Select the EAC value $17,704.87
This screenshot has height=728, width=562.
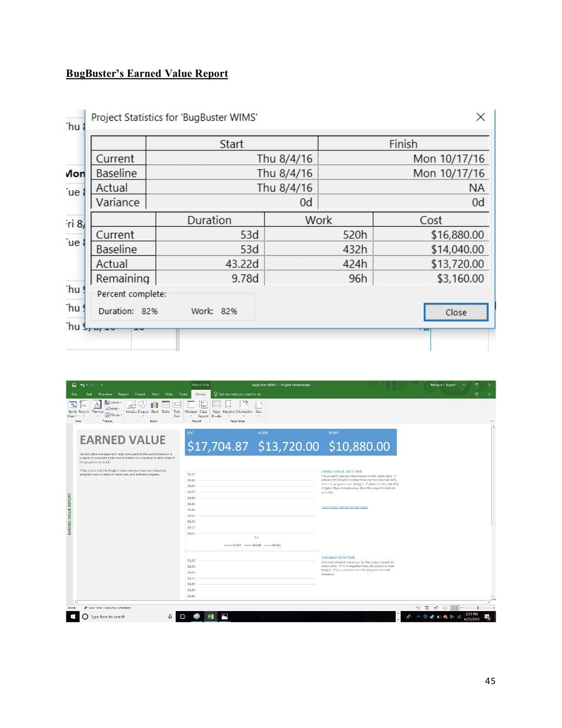click(218, 446)
